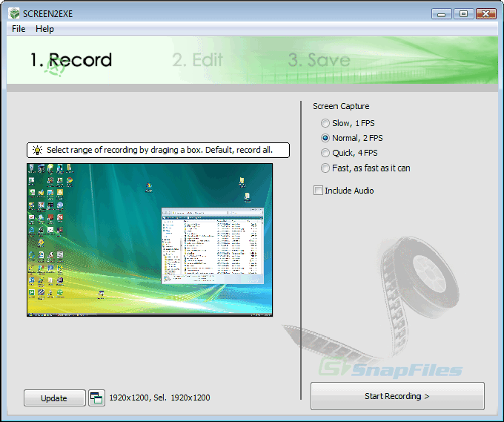Click the SCREEN2EXE title bar app icon
Image resolution: width=504 pixels, height=422 pixels.
(x=15, y=13)
